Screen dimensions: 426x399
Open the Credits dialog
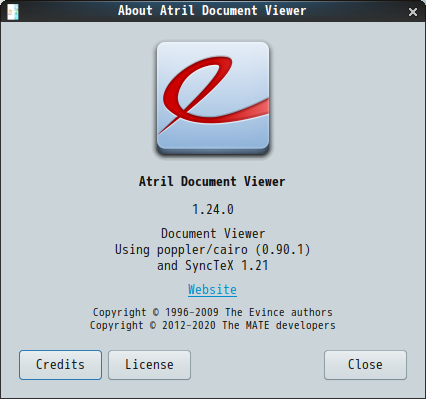tap(60, 365)
